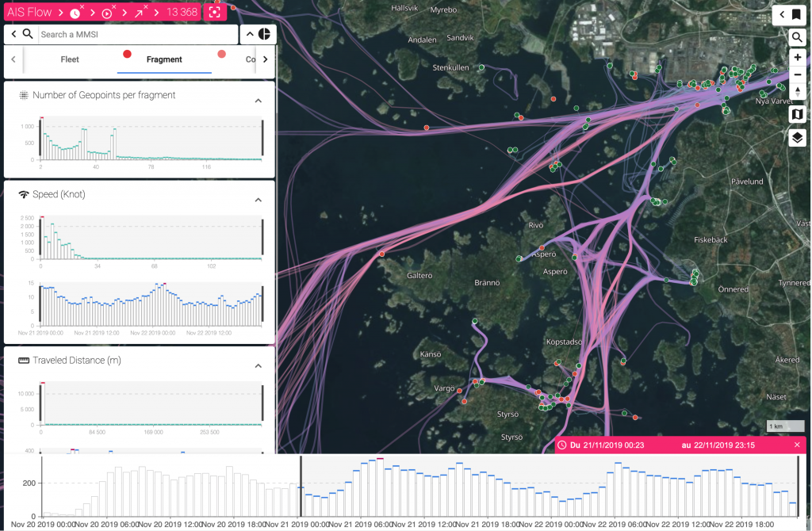Image resolution: width=812 pixels, height=531 pixels.
Task: Click the AIS Flow breadcrumb label
Action: click(x=29, y=13)
